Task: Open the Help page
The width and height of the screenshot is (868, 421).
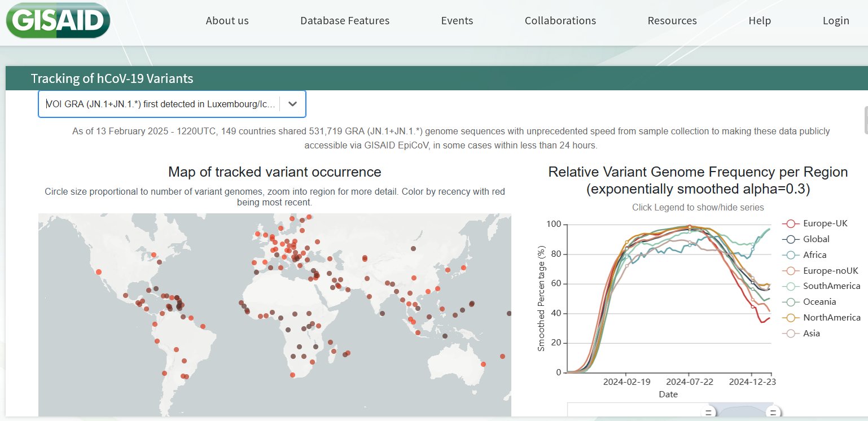Action: coord(759,21)
